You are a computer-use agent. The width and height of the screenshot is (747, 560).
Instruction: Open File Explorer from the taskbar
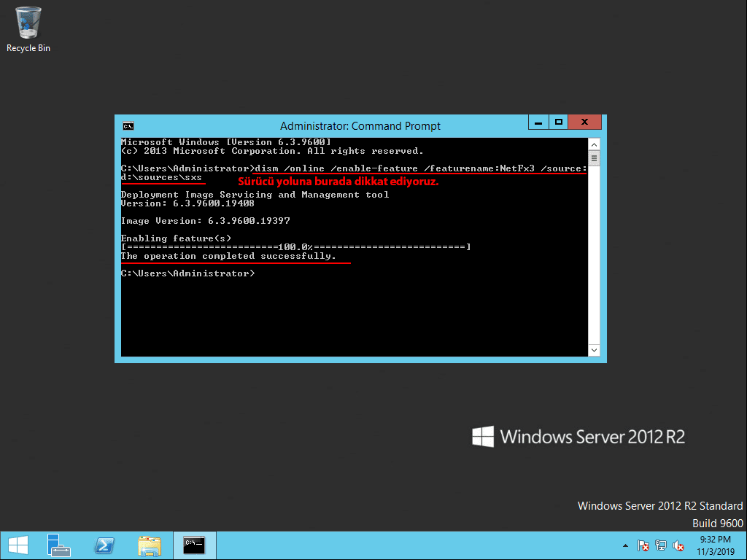(x=149, y=545)
